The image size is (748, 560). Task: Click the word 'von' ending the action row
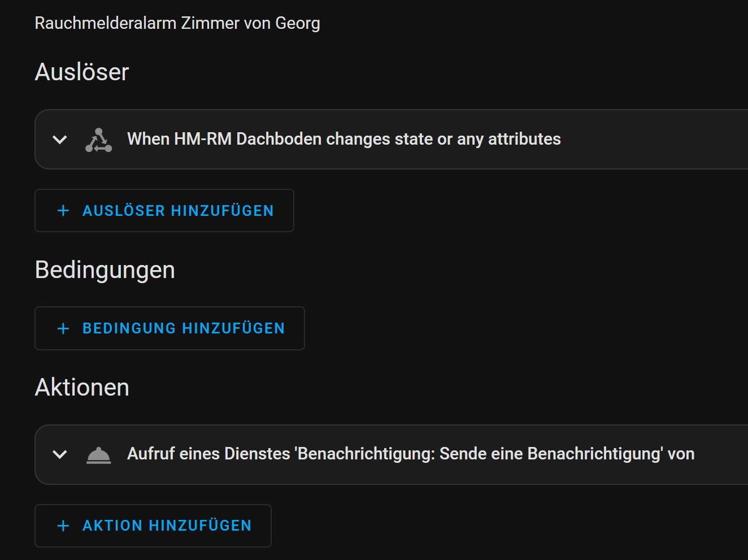pos(681,454)
